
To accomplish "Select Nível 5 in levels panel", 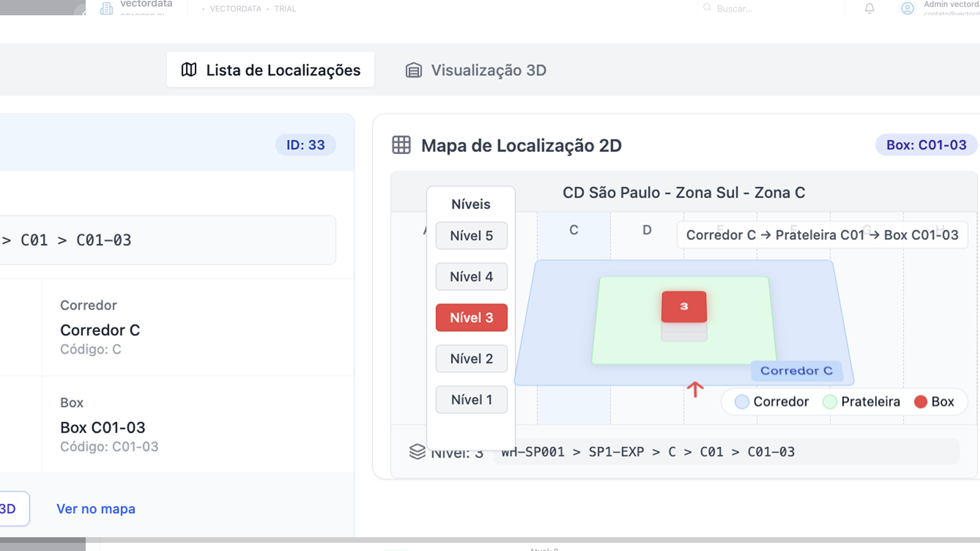I will pyautogui.click(x=471, y=236).
